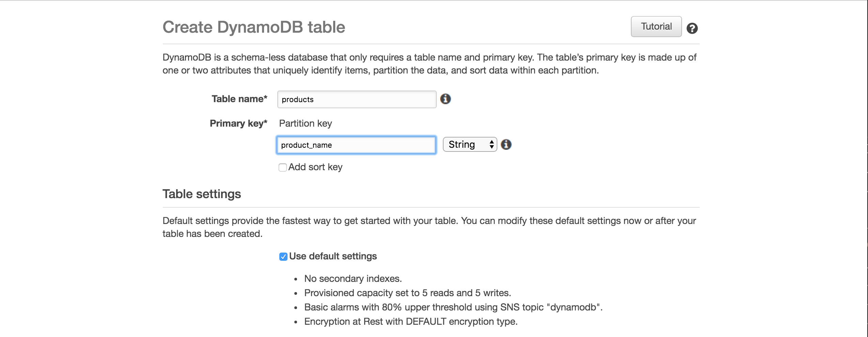This screenshot has width=868, height=337.
Task: Click the Add sort key label
Action: 315,167
